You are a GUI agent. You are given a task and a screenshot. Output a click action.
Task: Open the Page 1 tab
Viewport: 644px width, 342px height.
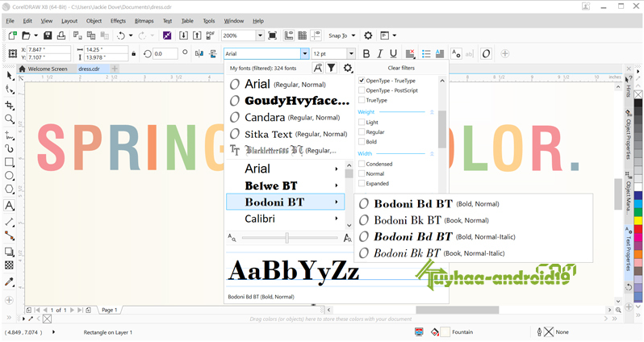point(109,310)
